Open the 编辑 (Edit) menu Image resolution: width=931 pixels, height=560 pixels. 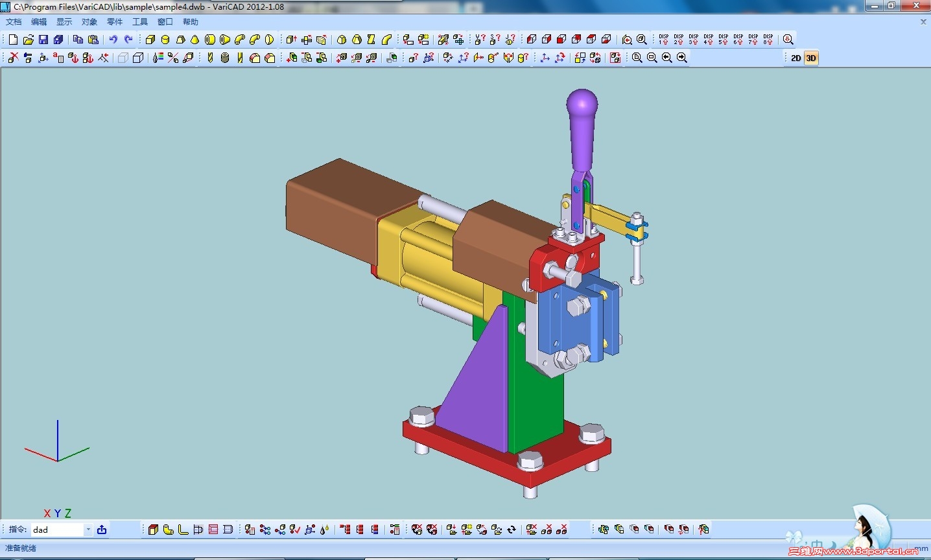pyautogui.click(x=39, y=22)
